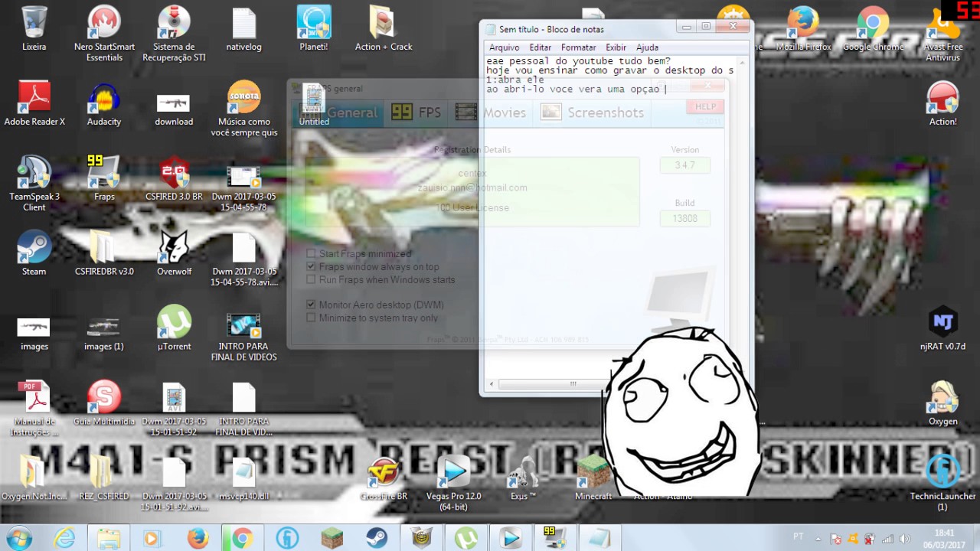Open the Formatar menu in Notepad

click(578, 47)
